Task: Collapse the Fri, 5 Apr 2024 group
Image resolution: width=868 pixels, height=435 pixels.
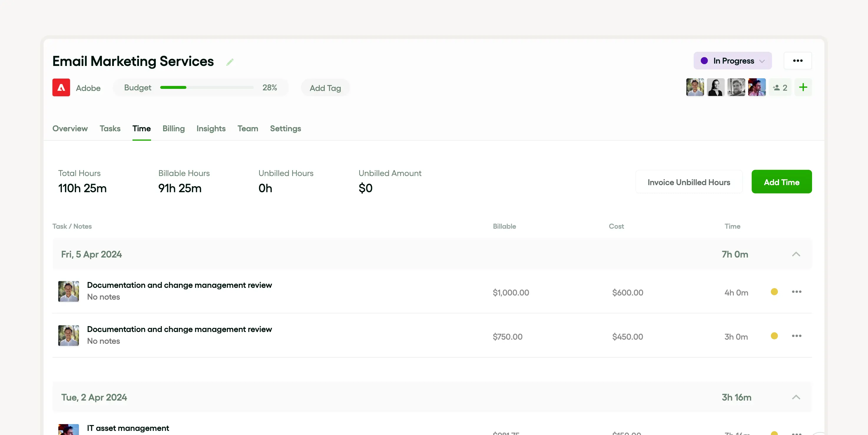Action: (x=796, y=254)
